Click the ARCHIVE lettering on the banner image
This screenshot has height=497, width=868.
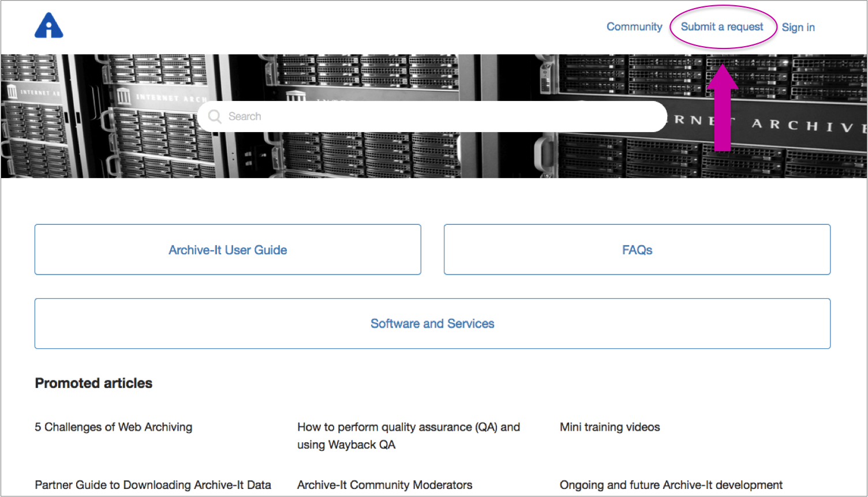(808, 125)
